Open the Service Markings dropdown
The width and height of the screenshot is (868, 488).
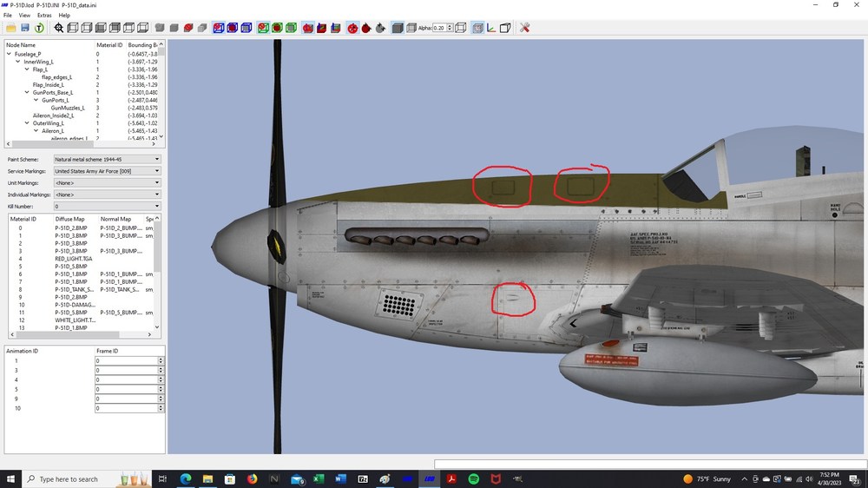(107, 171)
